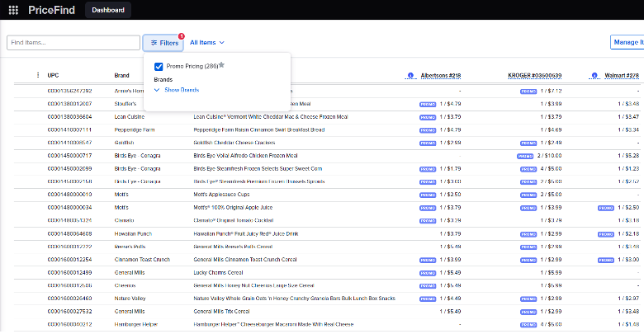Viewport: 644px width, 334px height.
Task: Click the Find Items search field
Action: (x=73, y=43)
